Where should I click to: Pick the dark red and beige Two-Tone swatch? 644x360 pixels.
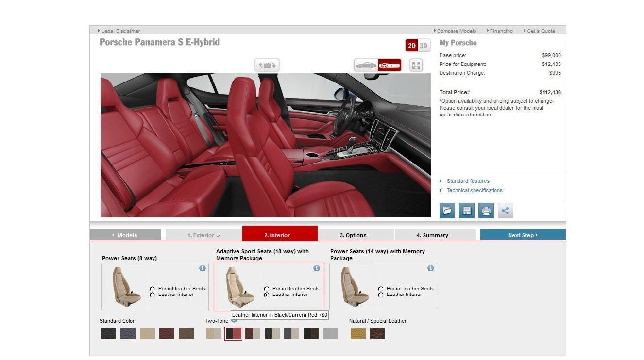[x=253, y=333]
